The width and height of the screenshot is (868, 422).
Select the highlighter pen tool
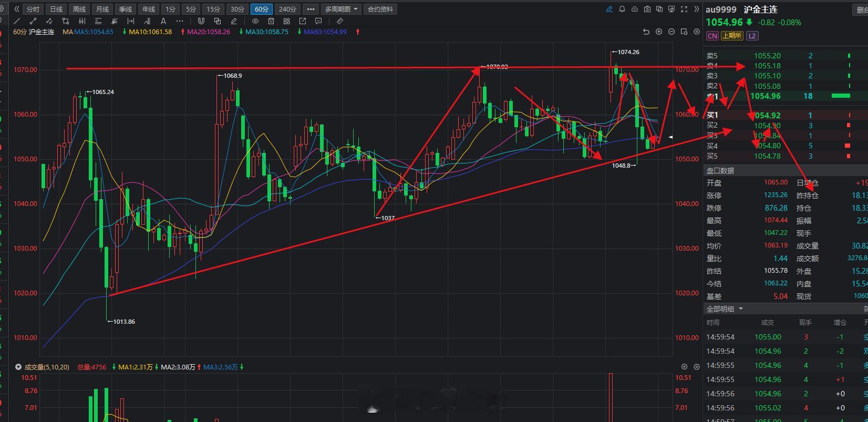point(233,21)
